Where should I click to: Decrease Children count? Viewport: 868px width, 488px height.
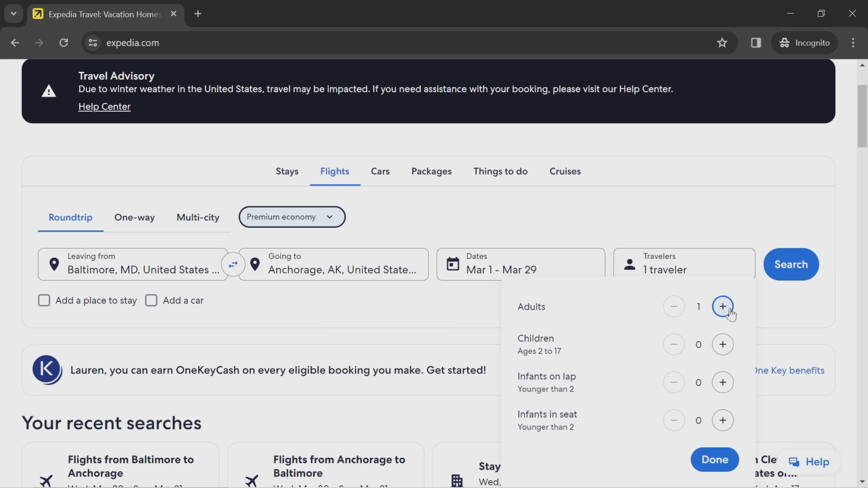click(x=674, y=344)
